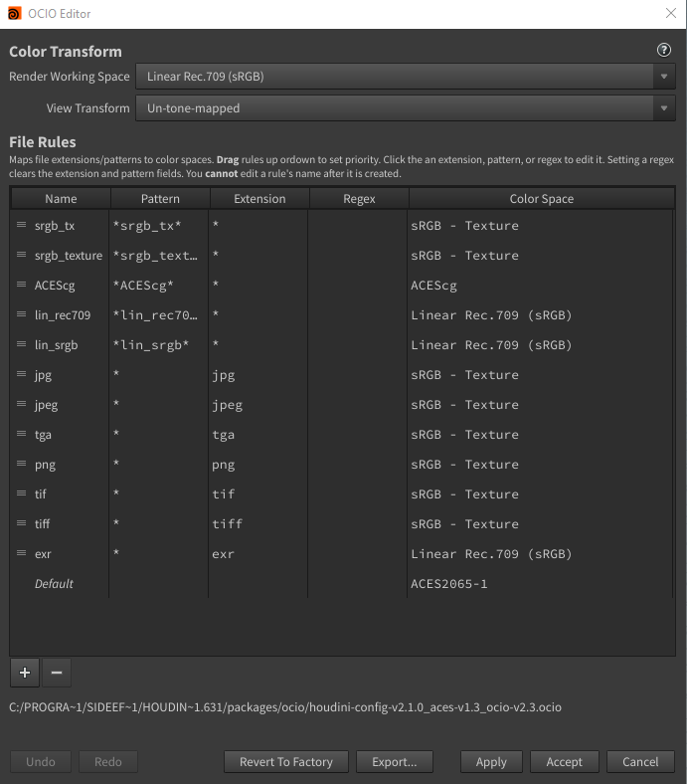Click the drag handle for lin_rec709 rule
Image resolution: width=687 pixels, height=784 pixels.
(x=22, y=314)
